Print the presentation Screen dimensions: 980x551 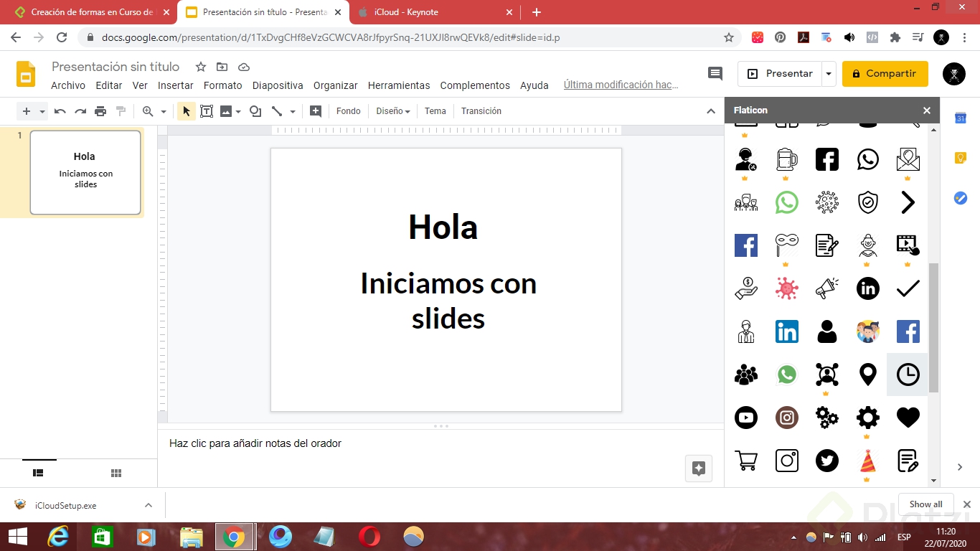(x=100, y=111)
